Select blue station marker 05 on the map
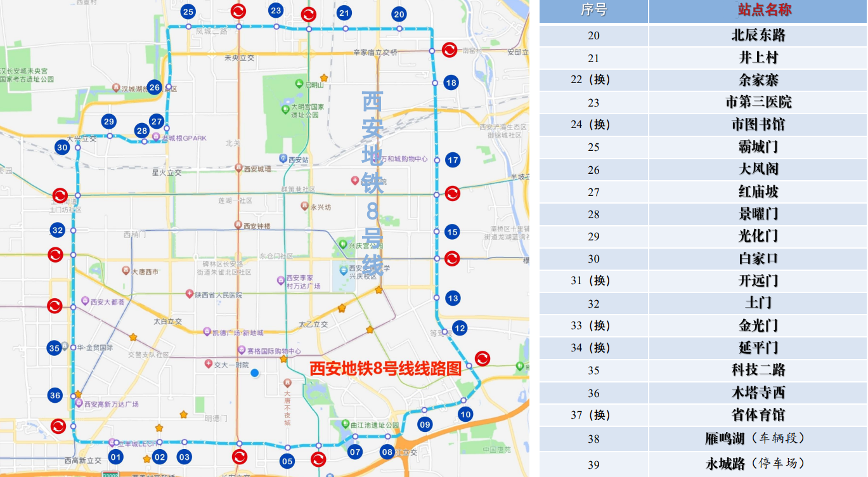This screenshot has height=477, width=868. (x=287, y=461)
